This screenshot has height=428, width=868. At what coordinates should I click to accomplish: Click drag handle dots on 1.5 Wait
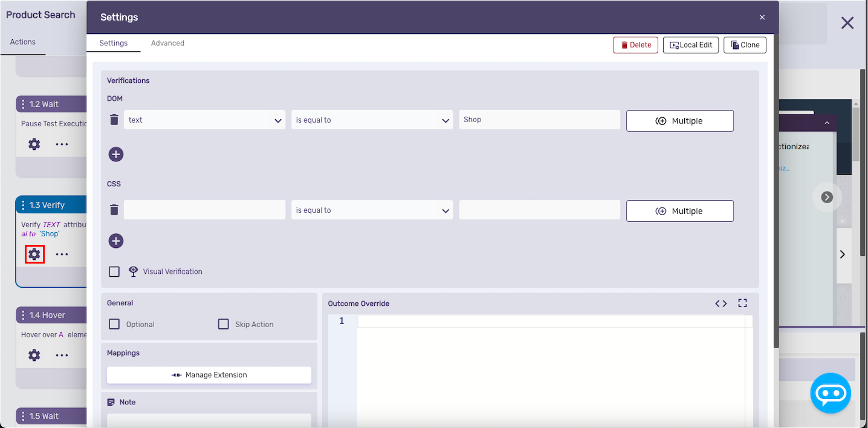pyautogui.click(x=23, y=416)
